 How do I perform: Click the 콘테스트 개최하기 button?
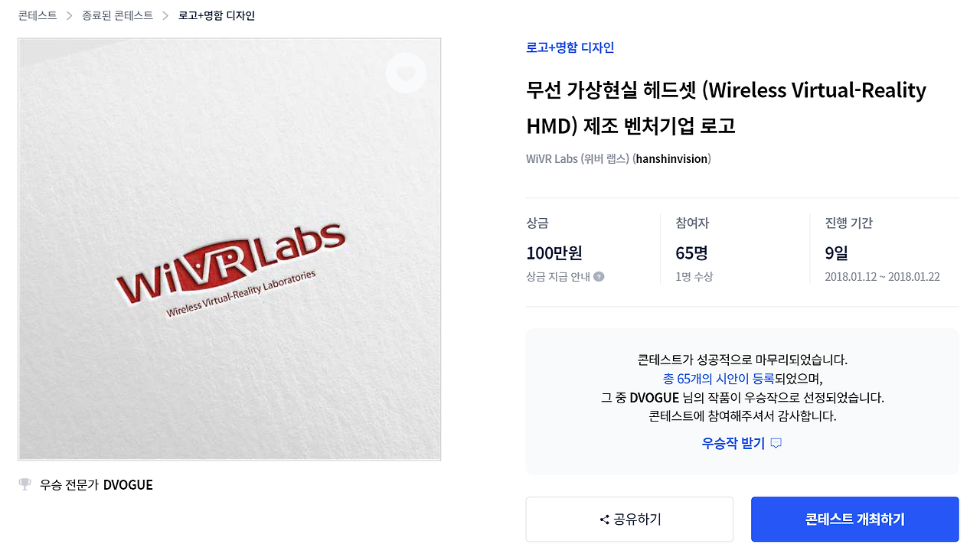854,520
